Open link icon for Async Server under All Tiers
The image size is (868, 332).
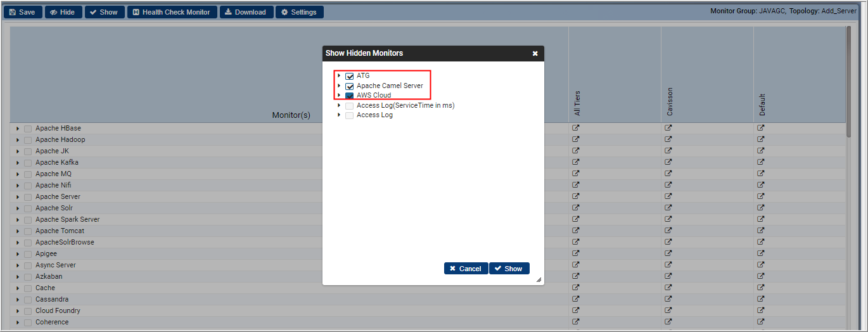coord(576,265)
